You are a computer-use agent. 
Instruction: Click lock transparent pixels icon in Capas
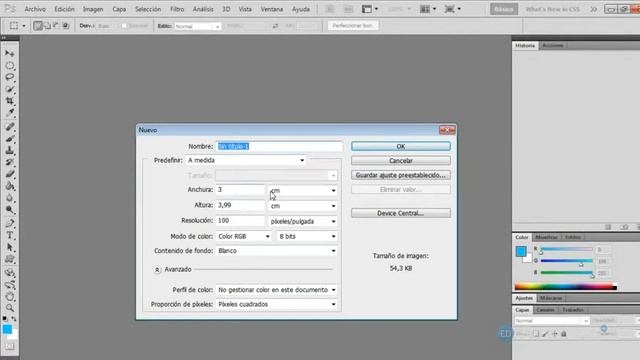[x=536, y=334]
